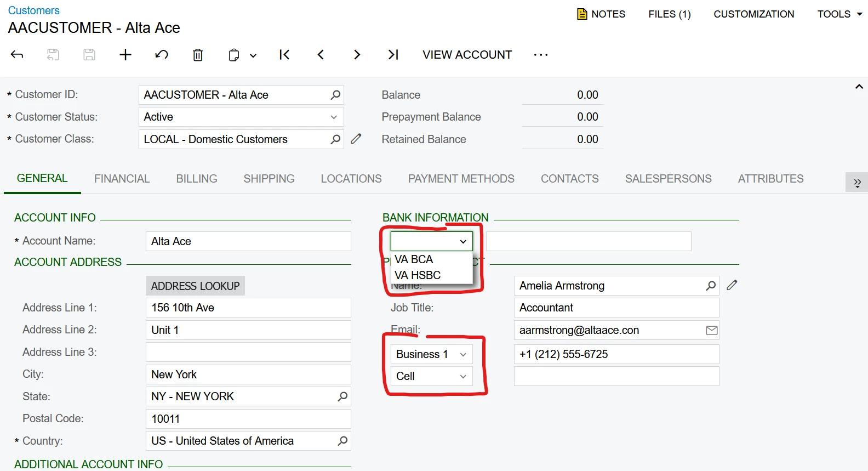Search Customer ID with magnifier icon
Image resolution: width=868 pixels, height=471 pixels.
point(335,95)
